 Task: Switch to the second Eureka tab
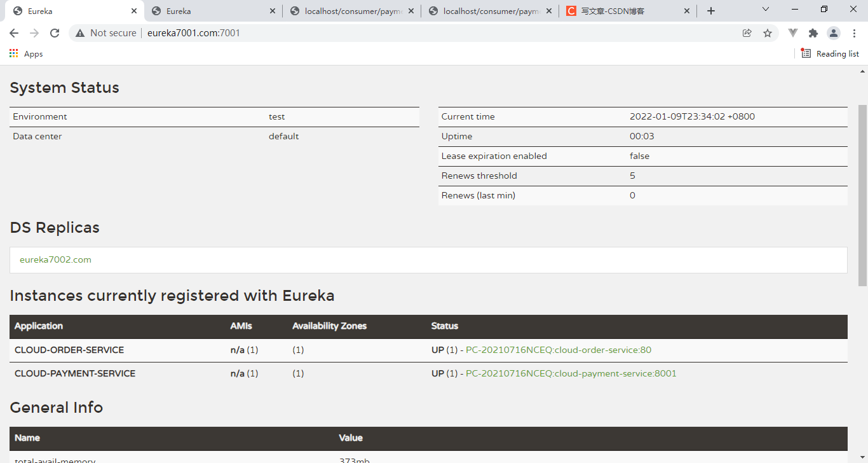213,11
